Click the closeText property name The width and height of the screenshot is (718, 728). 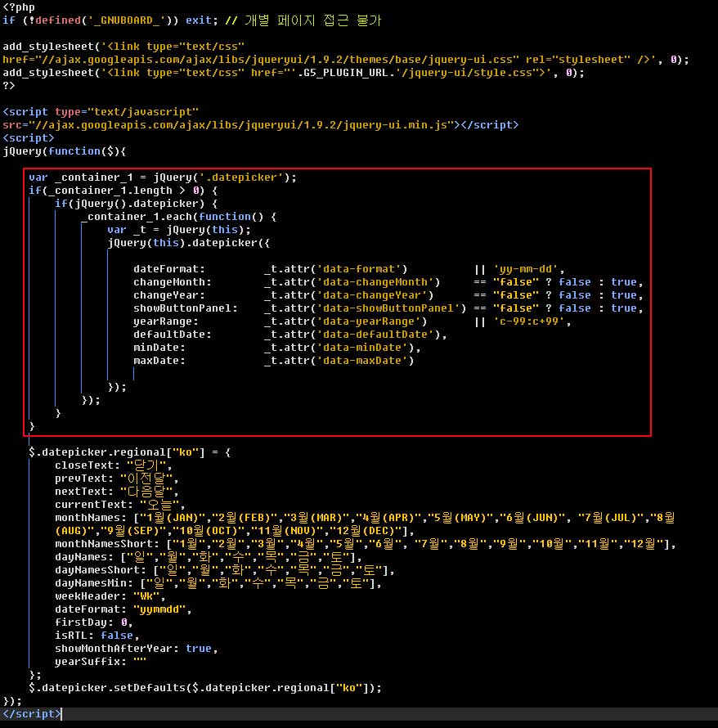point(87,465)
